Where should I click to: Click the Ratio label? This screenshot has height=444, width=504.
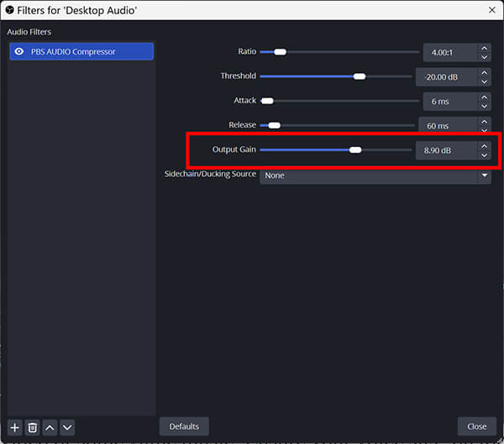pos(247,51)
